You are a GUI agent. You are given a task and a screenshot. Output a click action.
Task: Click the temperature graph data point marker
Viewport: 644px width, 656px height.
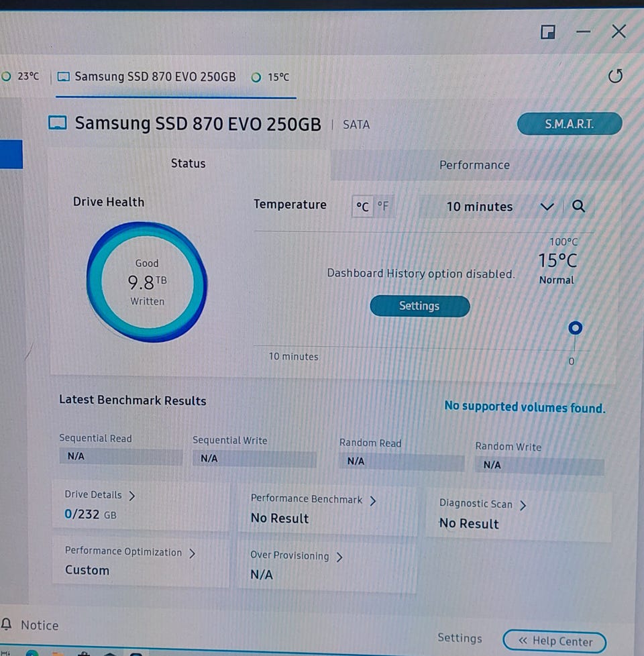pyautogui.click(x=575, y=328)
